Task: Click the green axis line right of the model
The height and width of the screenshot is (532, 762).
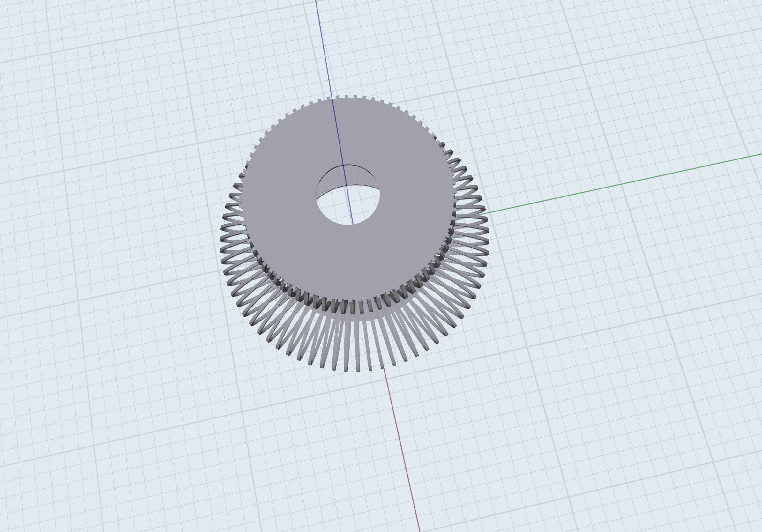Action: [614, 186]
